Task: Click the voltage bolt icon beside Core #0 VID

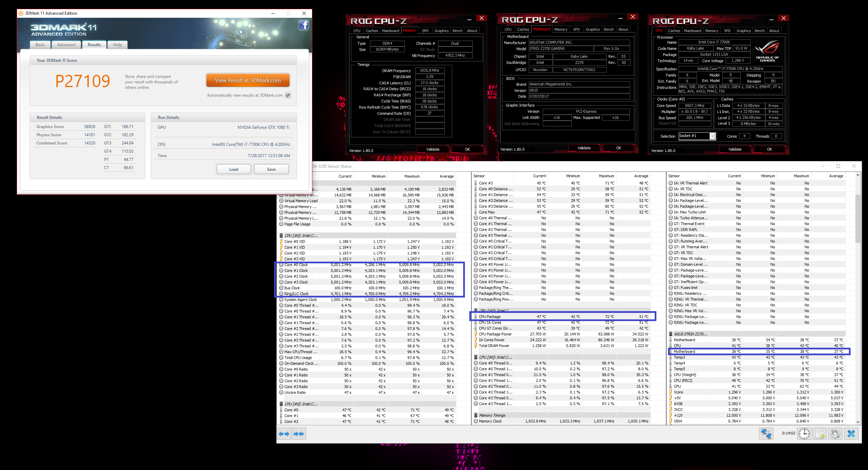Action: point(281,241)
